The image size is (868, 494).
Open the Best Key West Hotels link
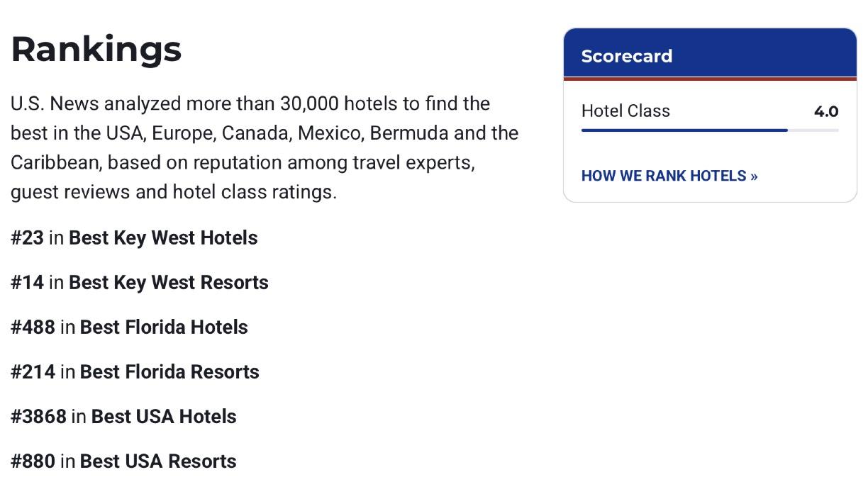pyautogui.click(x=162, y=238)
